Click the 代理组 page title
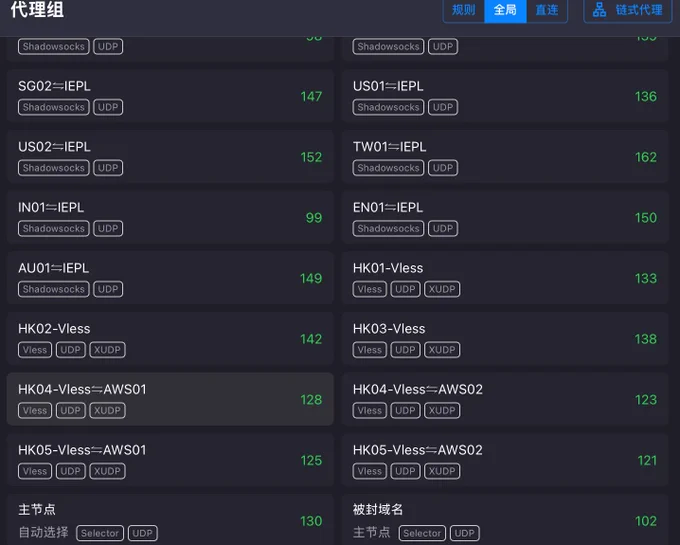Image resolution: width=680 pixels, height=545 pixels. pos(37,10)
